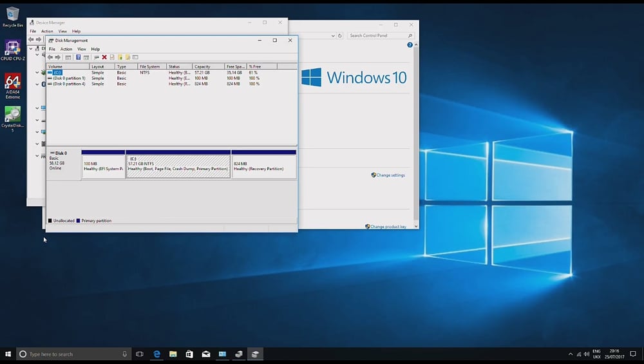This screenshot has width=644, height=364.
Task: Select the (C:) volume row in the list
Action: 57,73
